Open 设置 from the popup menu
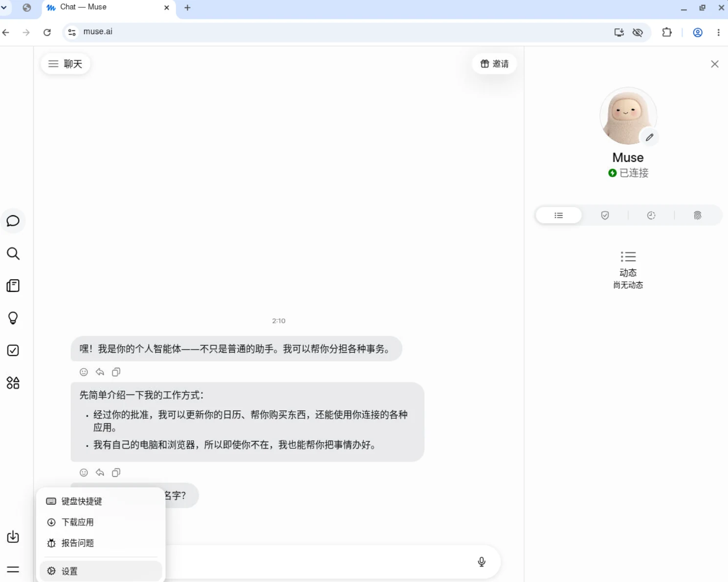The image size is (728, 582). 101,571
